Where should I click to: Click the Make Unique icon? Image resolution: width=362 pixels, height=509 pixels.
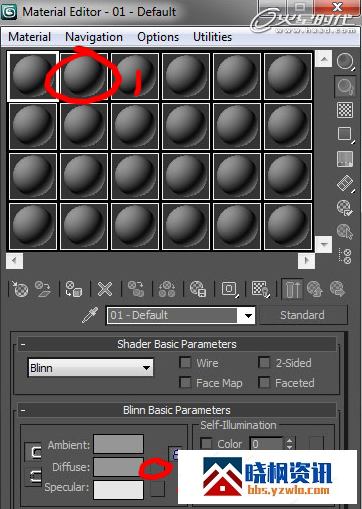point(167,289)
